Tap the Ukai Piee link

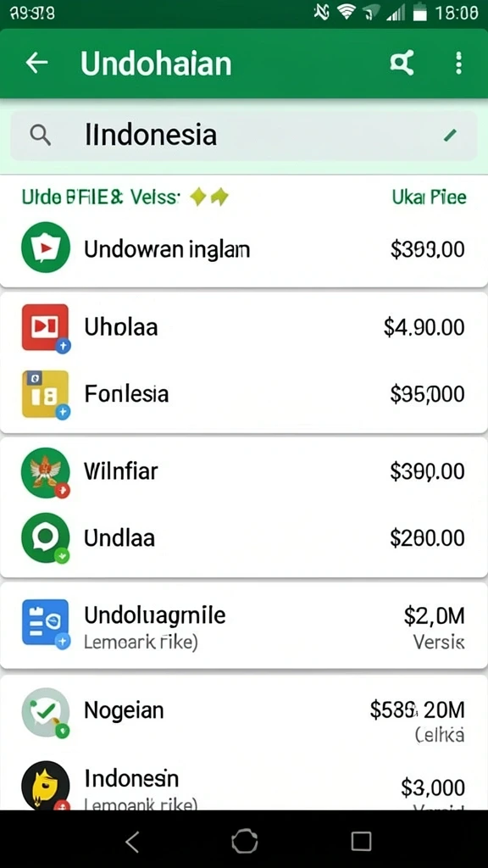click(429, 197)
